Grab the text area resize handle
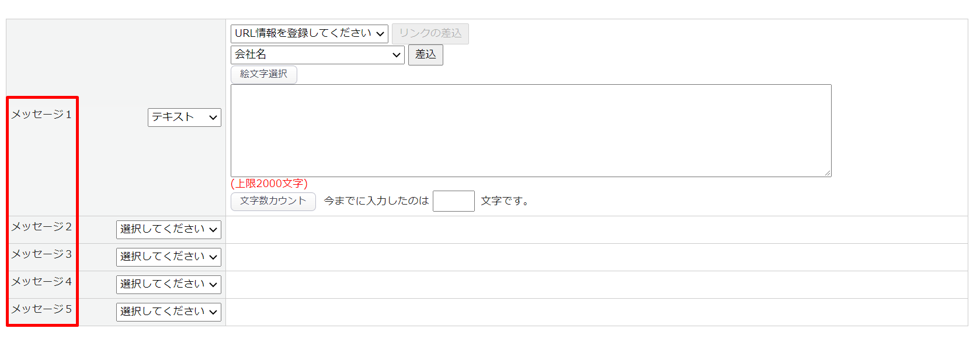Image resolution: width=980 pixels, height=342 pixels. [x=828, y=173]
